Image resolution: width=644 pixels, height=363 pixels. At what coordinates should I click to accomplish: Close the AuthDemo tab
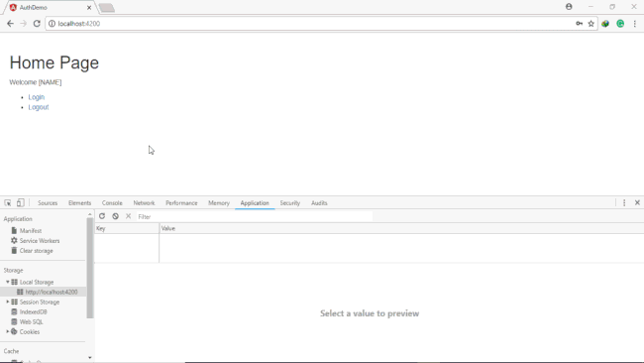click(x=89, y=7)
